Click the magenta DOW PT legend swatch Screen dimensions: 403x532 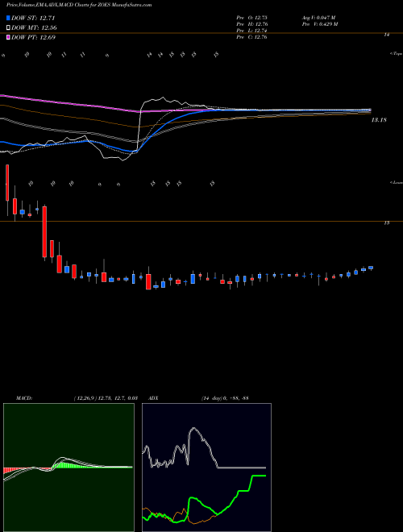click(9, 37)
